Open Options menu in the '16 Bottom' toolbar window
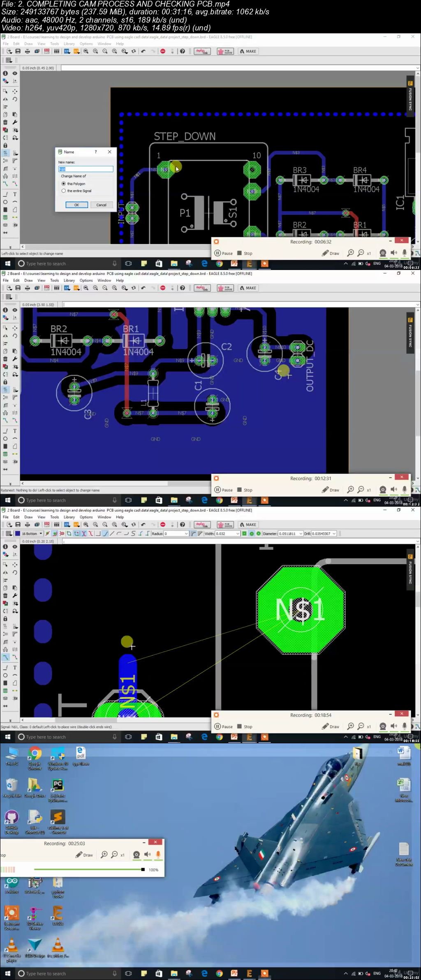This screenshot has width=421, height=980. coord(86,517)
